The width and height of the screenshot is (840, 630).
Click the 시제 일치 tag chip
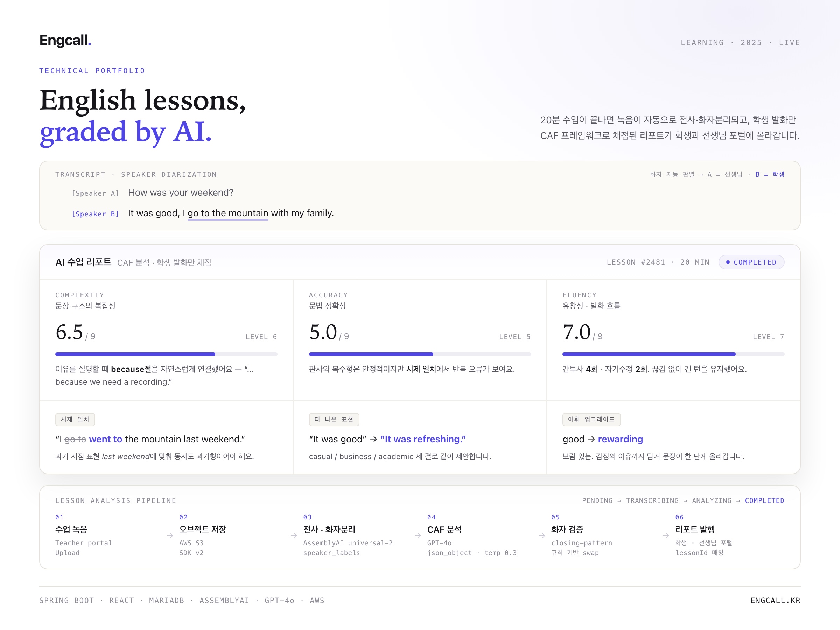click(x=75, y=419)
